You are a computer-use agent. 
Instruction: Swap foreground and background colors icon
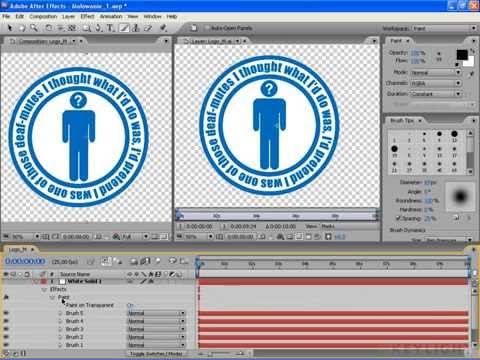tap(473, 51)
